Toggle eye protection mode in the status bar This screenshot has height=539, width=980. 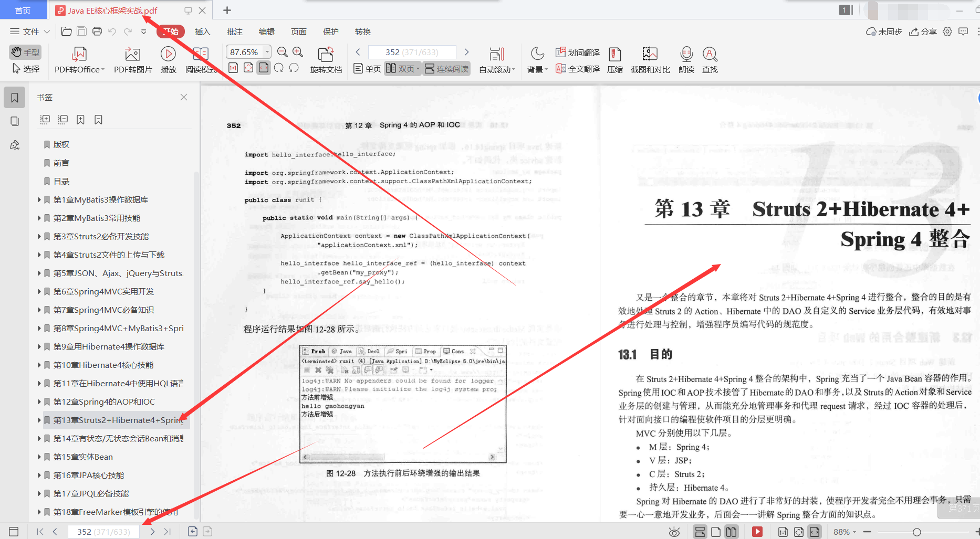tap(674, 532)
